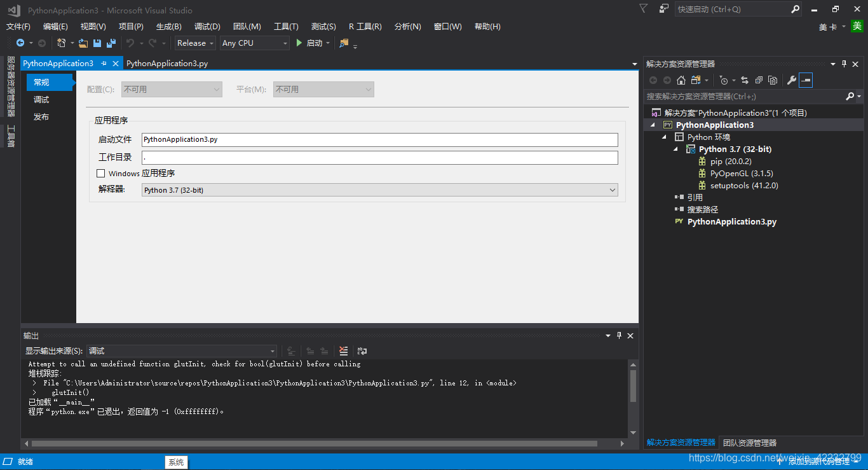Screen dimensions: 868x470
Task: Select PyOpenGL (3.1.5) package in tree
Action: 742,174
